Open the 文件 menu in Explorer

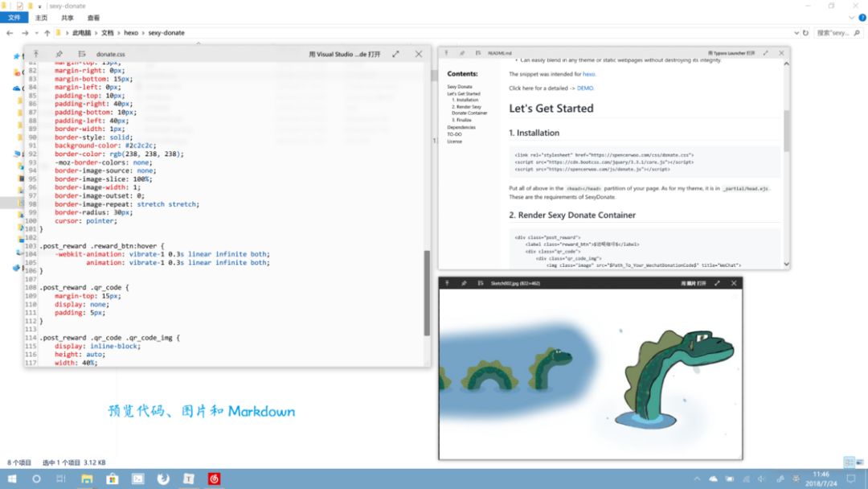(x=14, y=18)
